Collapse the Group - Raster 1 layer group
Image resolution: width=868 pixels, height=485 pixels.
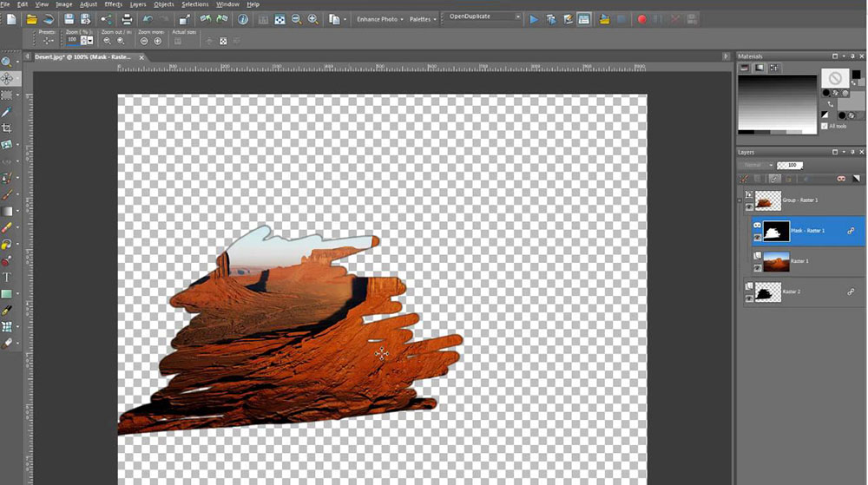click(740, 200)
